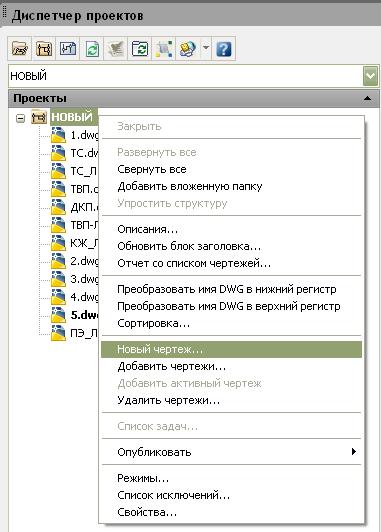
Task: Choose Добавить чертежи… menu entry
Action: (171, 366)
